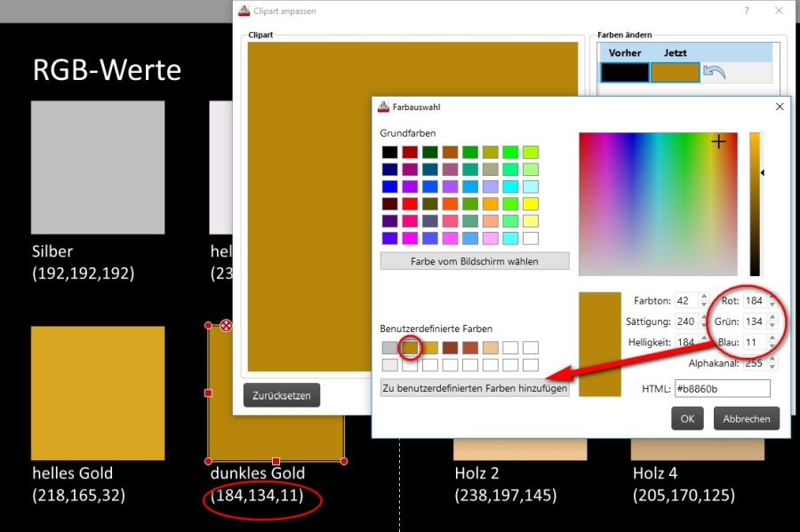Click 'Zu benutzerdefinierten Farben hinzufügen'
The width and height of the screenshot is (800, 532).
[x=474, y=388]
